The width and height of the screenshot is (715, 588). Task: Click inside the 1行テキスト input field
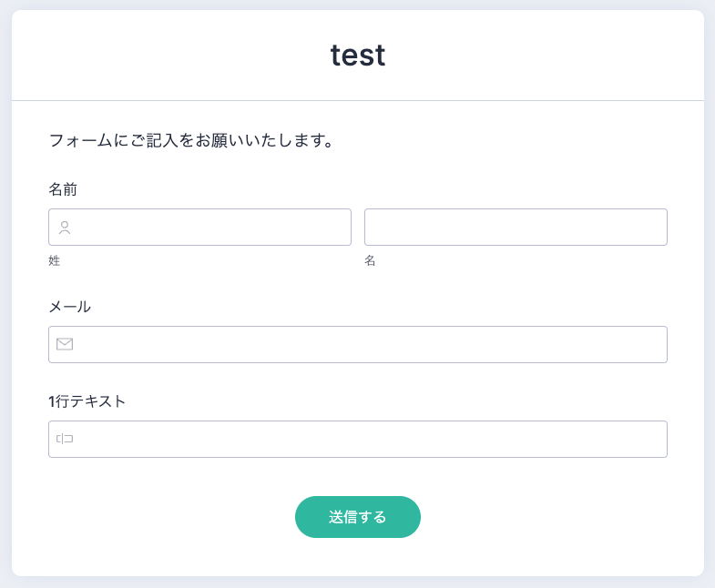pyautogui.click(x=364, y=439)
